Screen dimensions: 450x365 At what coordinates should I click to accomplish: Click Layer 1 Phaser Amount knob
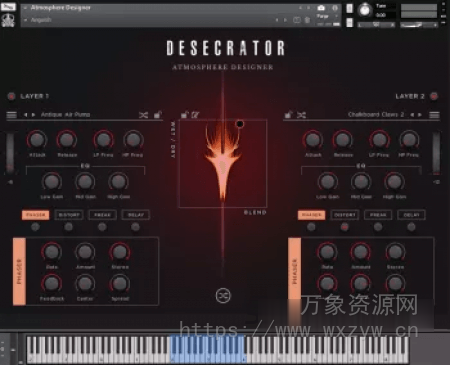pos(85,252)
